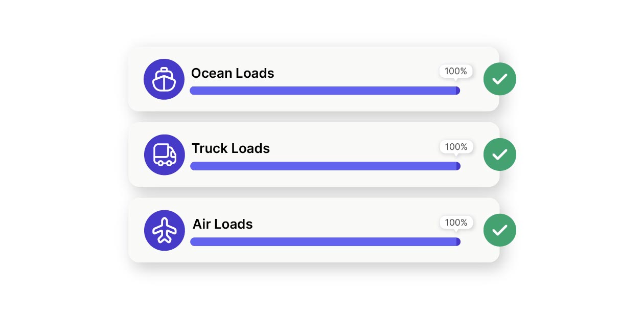Screen dimensions: 644x309
Task: Click the airplane icon for Air Loads
Action: point(164,230)
